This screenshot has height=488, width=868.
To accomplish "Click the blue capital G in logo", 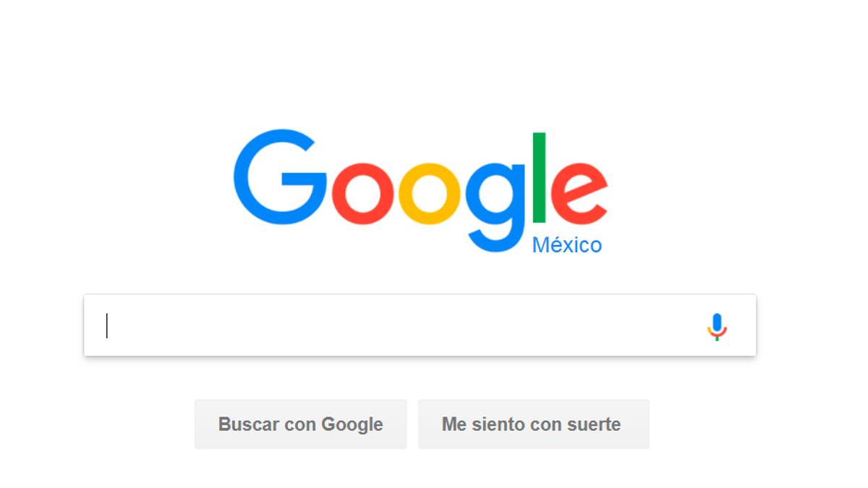I will pyautogui.click(x=281, y=179).
